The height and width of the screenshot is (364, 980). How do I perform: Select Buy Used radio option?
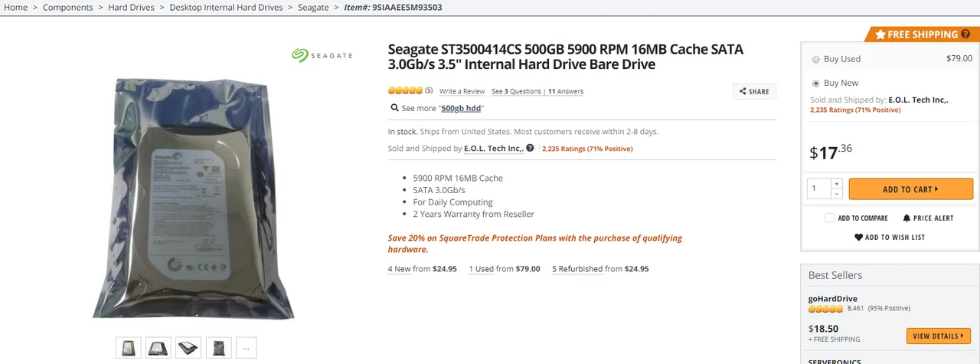click(x=816, y=59)
